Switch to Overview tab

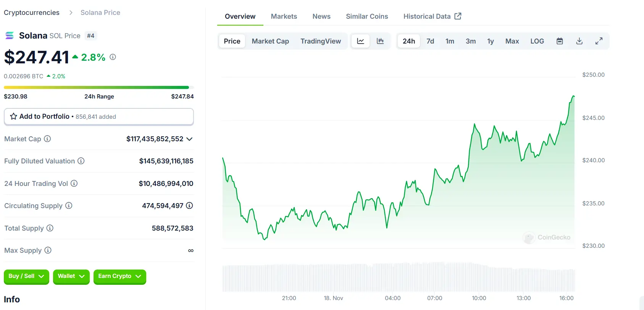point(240,16)
